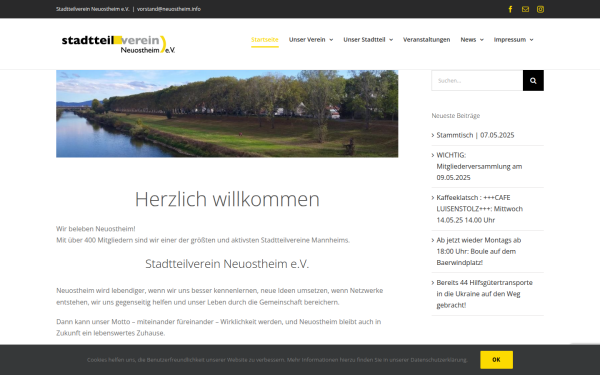Click the search magnifier button
Image resolution: width=600 pixels, height=375 pixels.
point(533,80)
